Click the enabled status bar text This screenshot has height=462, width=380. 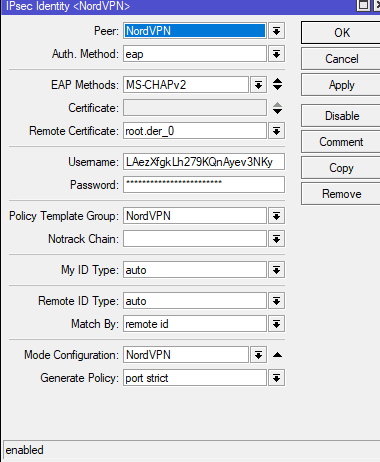(x=25, y=450)
